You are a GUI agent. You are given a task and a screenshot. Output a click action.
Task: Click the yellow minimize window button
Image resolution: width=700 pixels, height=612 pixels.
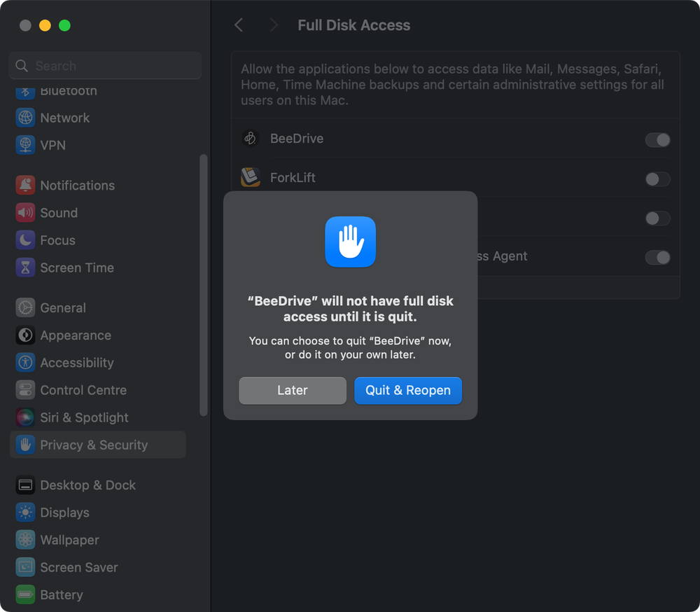[45, 25]
